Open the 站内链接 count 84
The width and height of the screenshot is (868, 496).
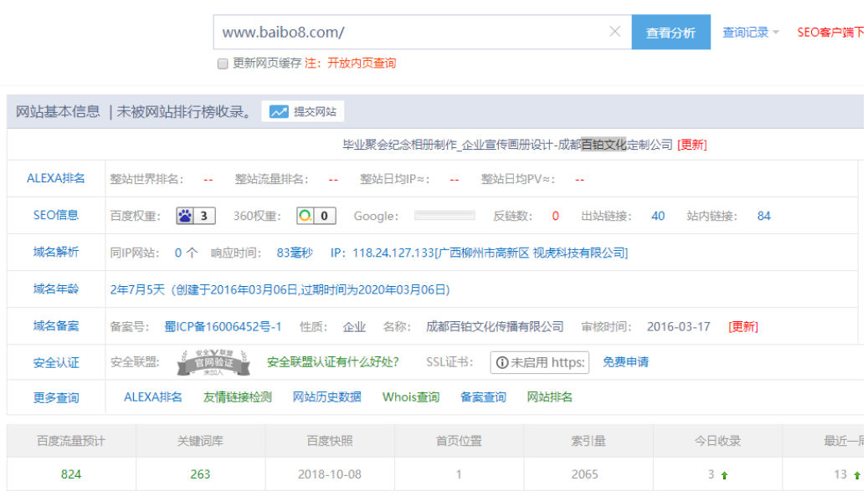pyautogui.click(x=764, y=216)
